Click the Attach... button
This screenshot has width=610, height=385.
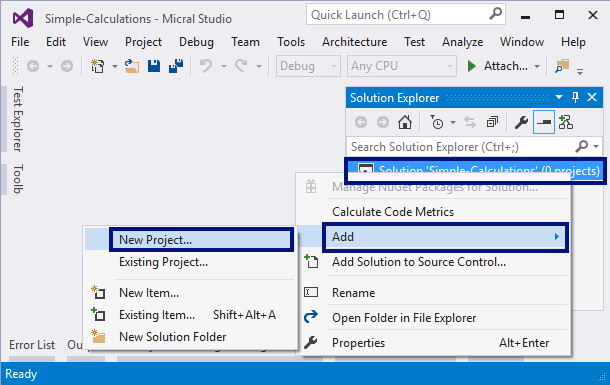[505, 66]
